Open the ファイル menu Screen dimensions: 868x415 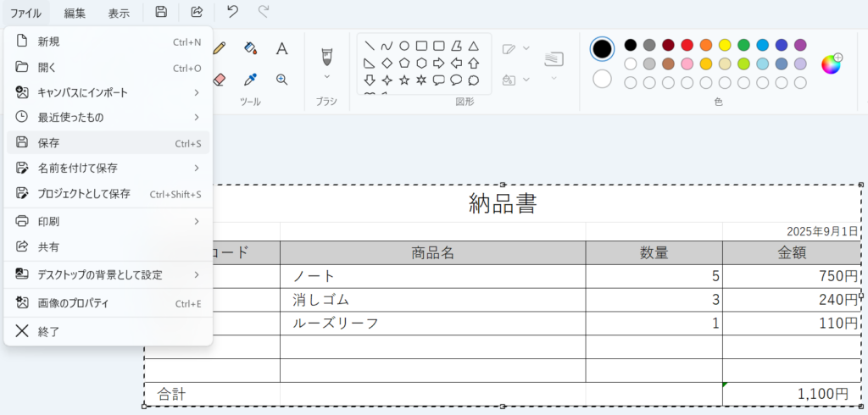(25, 14)
